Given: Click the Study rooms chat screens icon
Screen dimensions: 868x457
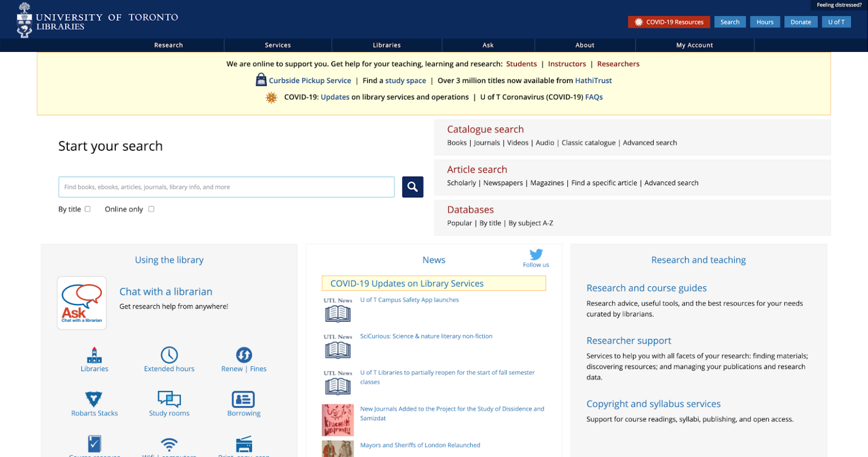Looking at the screenshot, I should (169, 399).
